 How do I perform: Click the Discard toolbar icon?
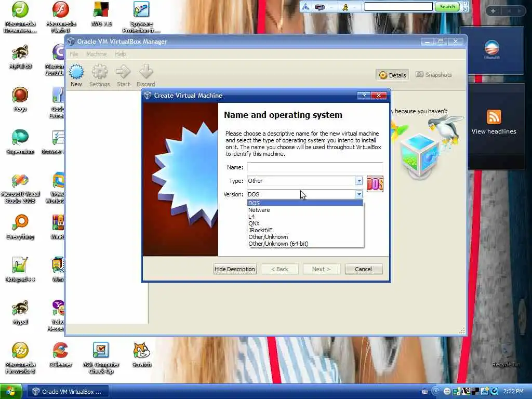tap(146, 72)
